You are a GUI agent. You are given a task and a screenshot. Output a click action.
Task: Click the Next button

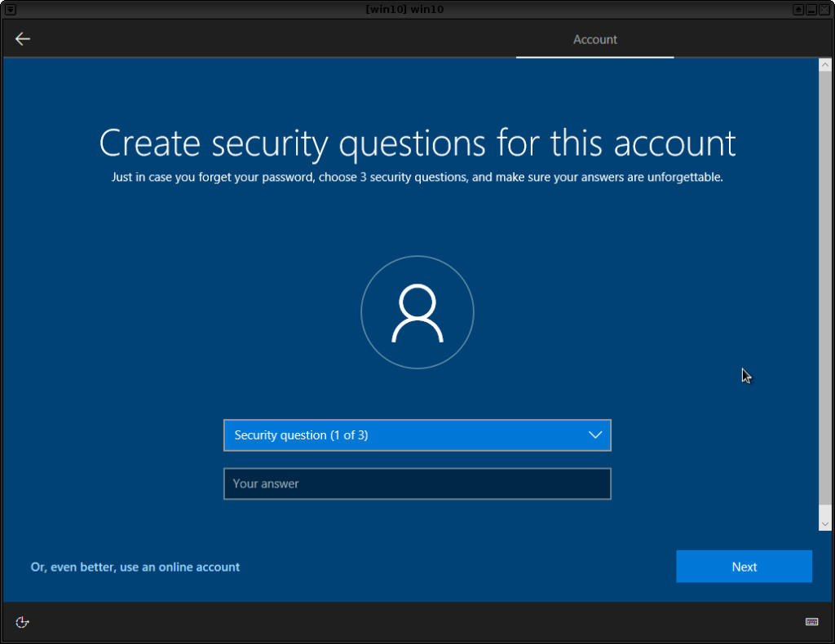tap(744, 567)
